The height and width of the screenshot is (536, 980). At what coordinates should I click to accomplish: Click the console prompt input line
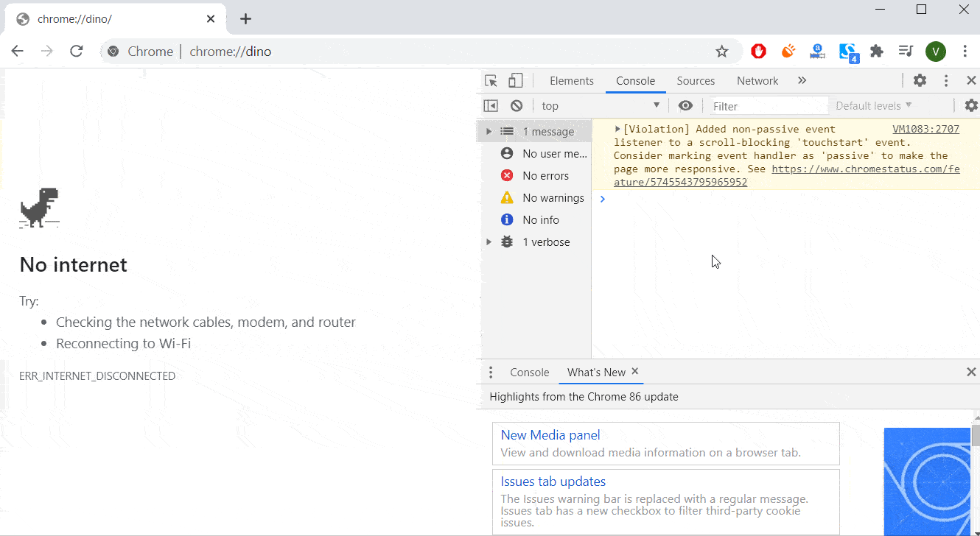coord(785,199)
